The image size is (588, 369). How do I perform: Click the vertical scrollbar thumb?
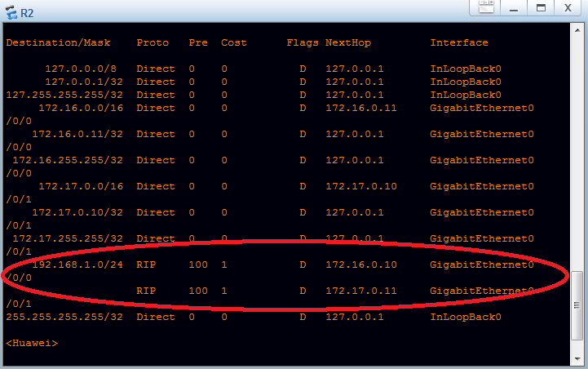(577, 305)
